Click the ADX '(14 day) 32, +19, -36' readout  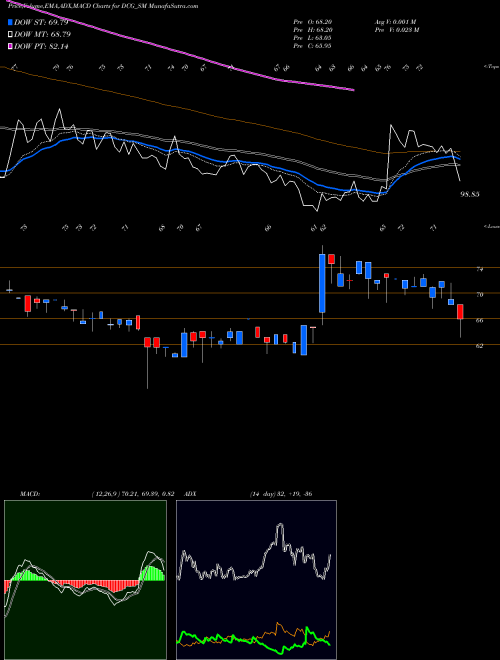pos(281,494)
